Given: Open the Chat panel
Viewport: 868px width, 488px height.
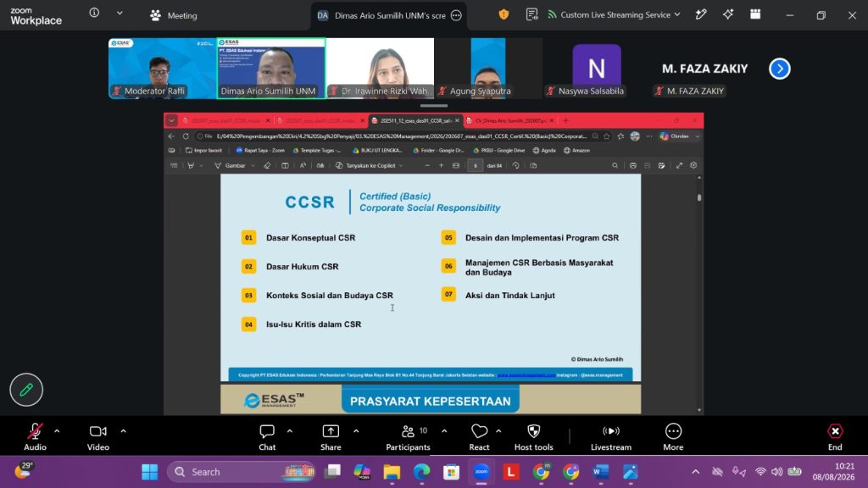Looking at the screenshot, I should tap(267, 436).
